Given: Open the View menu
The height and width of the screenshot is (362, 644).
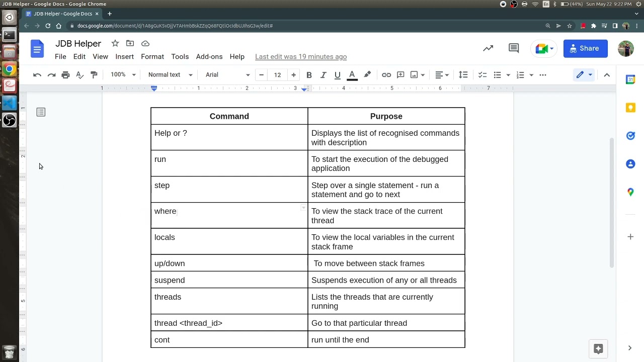Looking at the screenshot, I should point(100,57).
